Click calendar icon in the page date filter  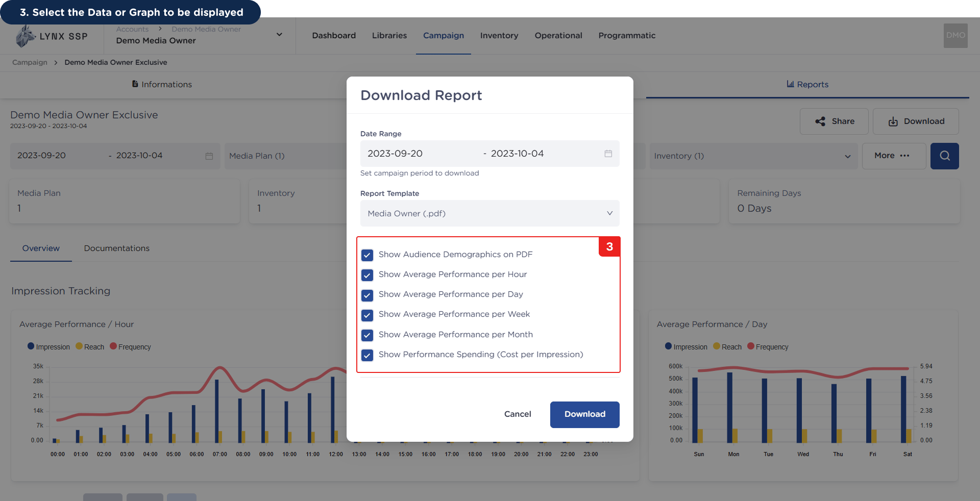(x=209, y=156)
